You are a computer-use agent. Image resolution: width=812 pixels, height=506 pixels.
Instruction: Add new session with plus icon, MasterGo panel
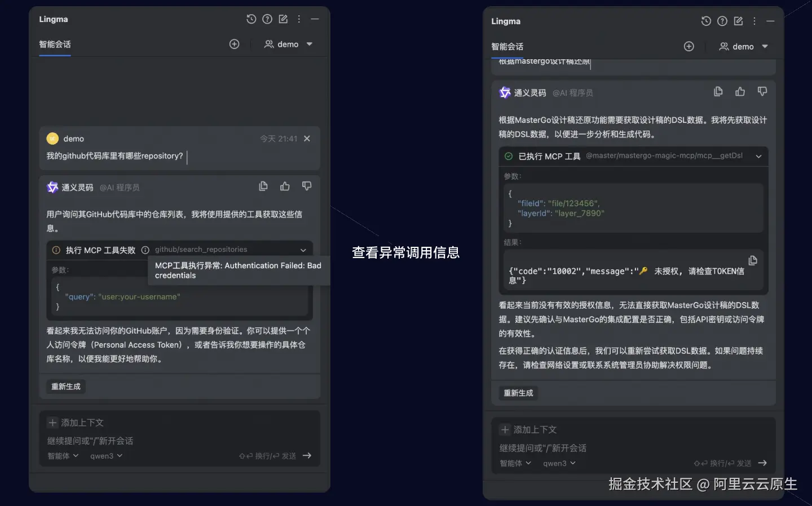pos(689,47)
